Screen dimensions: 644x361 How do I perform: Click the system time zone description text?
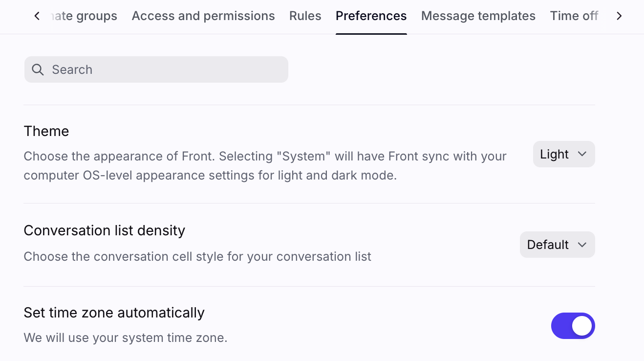coord(125,338)
